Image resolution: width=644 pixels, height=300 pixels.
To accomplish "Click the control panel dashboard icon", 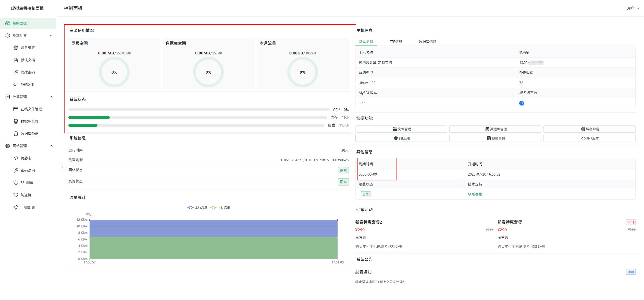I will click(x=8, y=23).
